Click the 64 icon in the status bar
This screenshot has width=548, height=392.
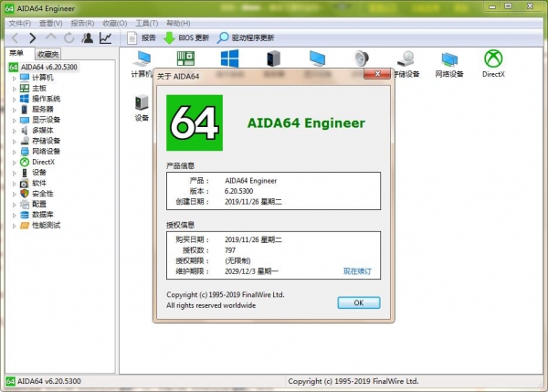pyautogui.click(x=10, y=381)
